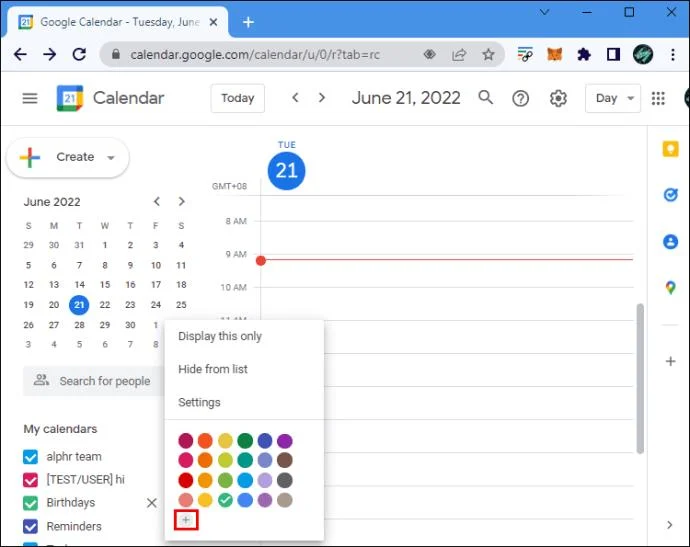Select the Google Calendar browser tab
The width and height of the screenshot is (690, 547).
click(118, 22)
